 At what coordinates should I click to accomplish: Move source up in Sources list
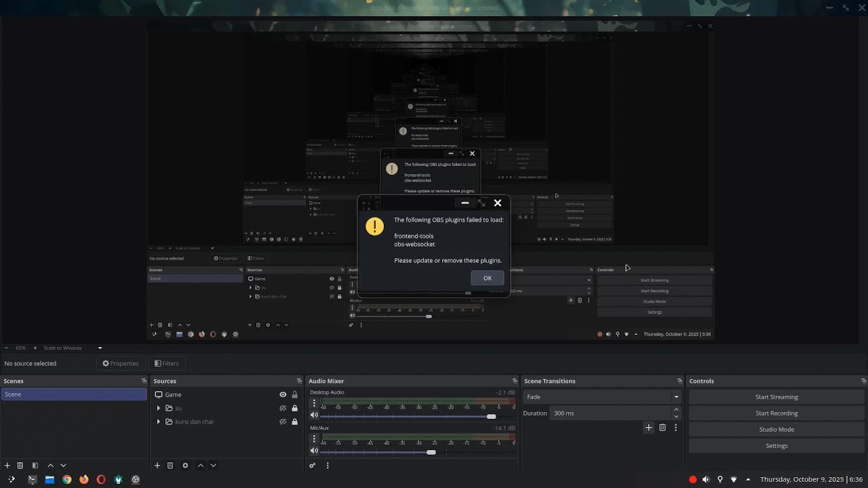[x=200, y=466]
